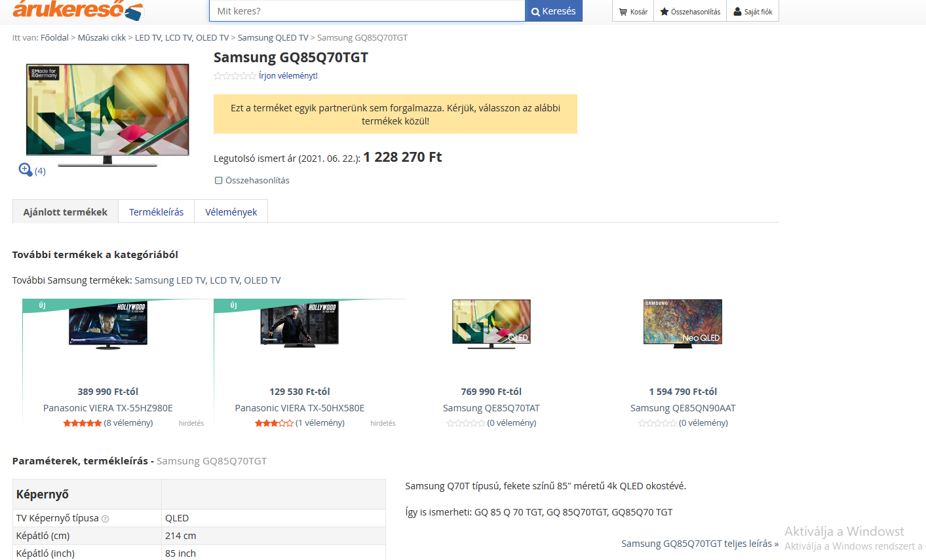Click the árukereső logo
Image resolution: width=926 pixels, height=560 pixels.
point(77,10)
